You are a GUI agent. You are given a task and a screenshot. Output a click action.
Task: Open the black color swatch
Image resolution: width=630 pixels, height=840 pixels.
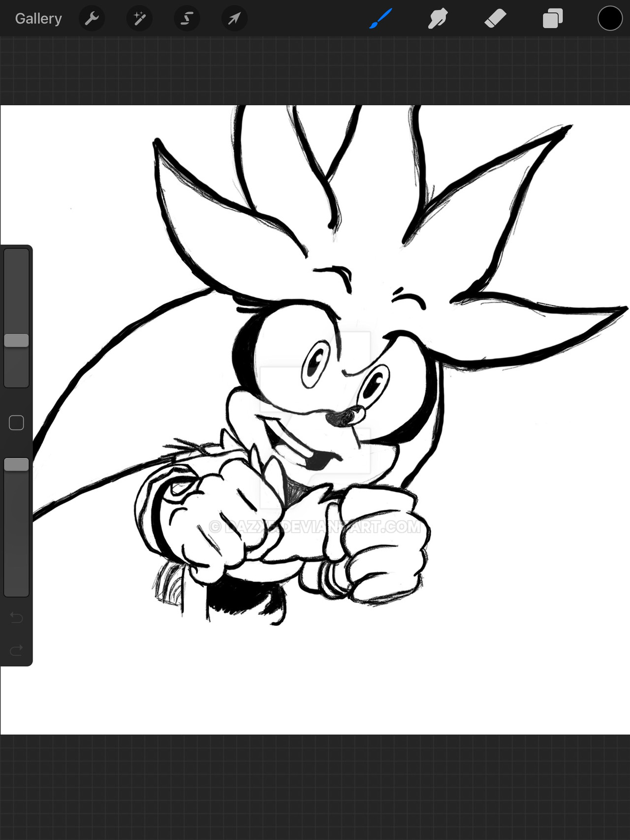[610, 19]
